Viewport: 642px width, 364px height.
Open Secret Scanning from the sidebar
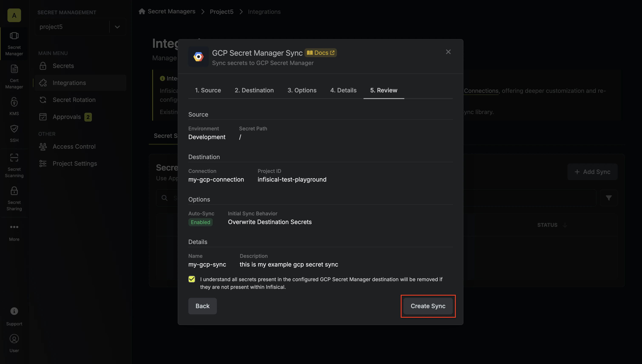click(14, 165)
